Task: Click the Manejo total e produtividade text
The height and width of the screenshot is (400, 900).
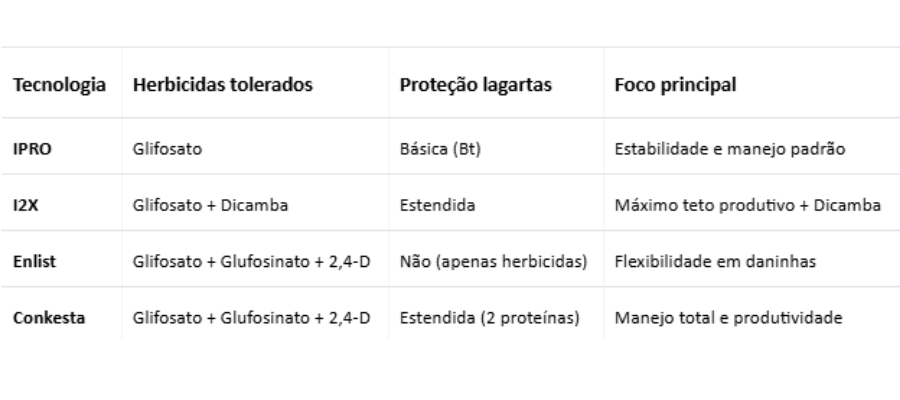Action: 727,318
